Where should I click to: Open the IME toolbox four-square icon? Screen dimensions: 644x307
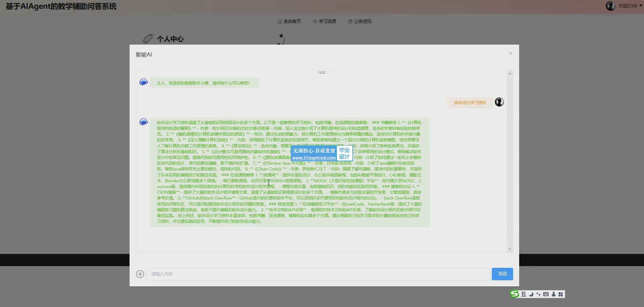(560, 294)
